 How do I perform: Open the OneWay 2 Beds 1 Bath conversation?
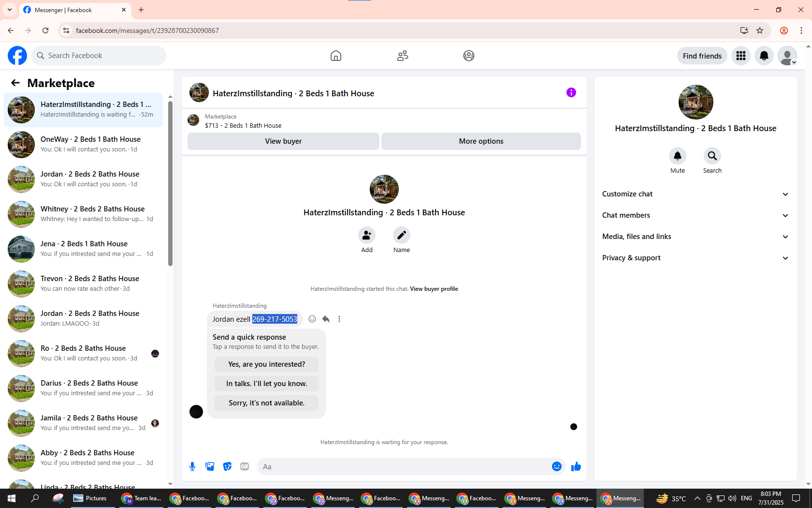[x=84, y=145]
